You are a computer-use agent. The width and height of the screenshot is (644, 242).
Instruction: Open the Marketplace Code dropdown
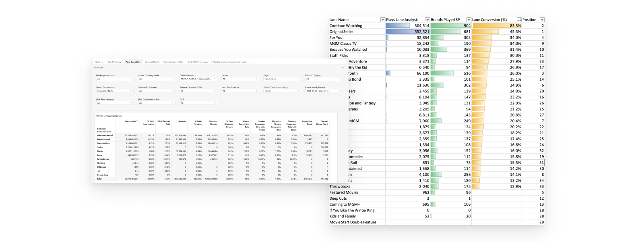click(114, 79)
